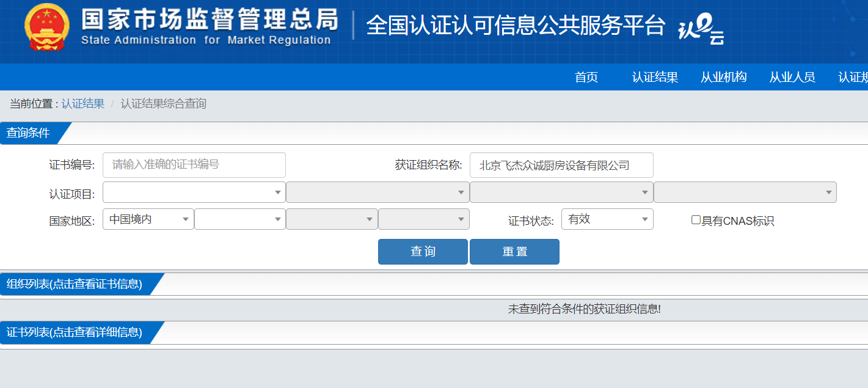The width and height of the screenshot is (868, 388).
Task: Open the province dropdown beside 中国境内
Action: click(240, 219)
